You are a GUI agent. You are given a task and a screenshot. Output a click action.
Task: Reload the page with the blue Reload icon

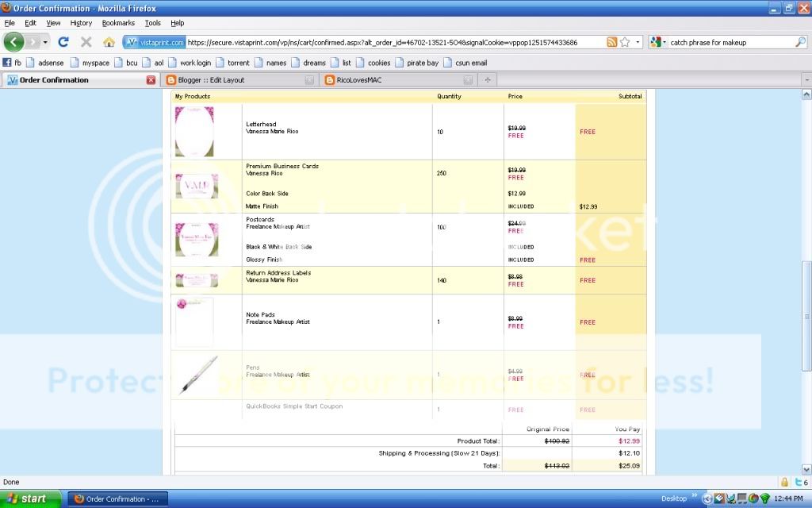[63, 42]
